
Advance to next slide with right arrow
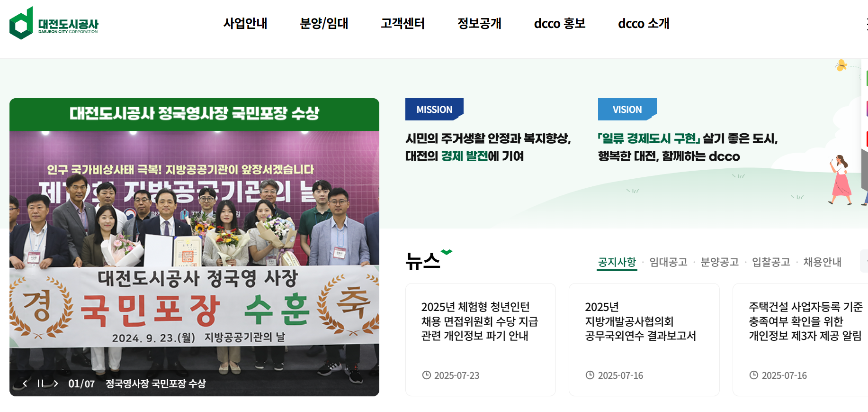[56, 384]
